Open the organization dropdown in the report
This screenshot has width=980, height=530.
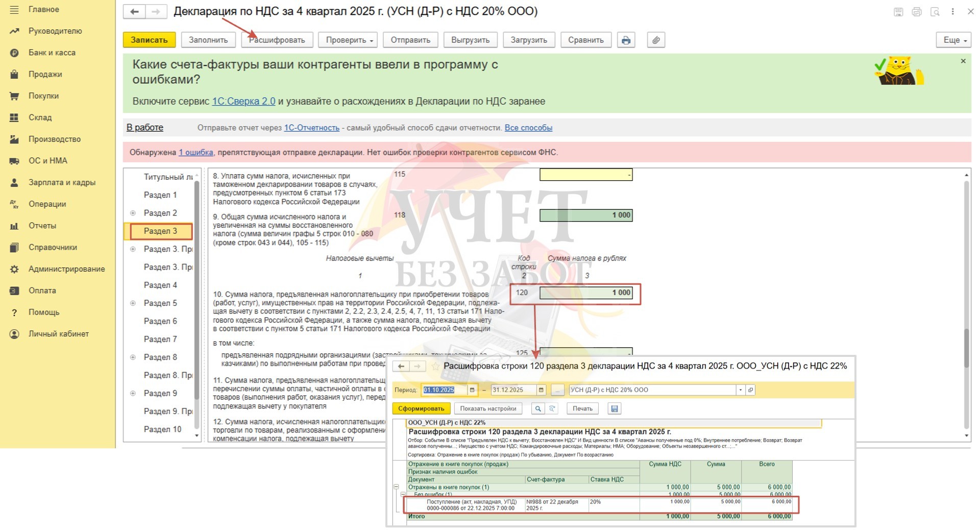click(740, 390)
